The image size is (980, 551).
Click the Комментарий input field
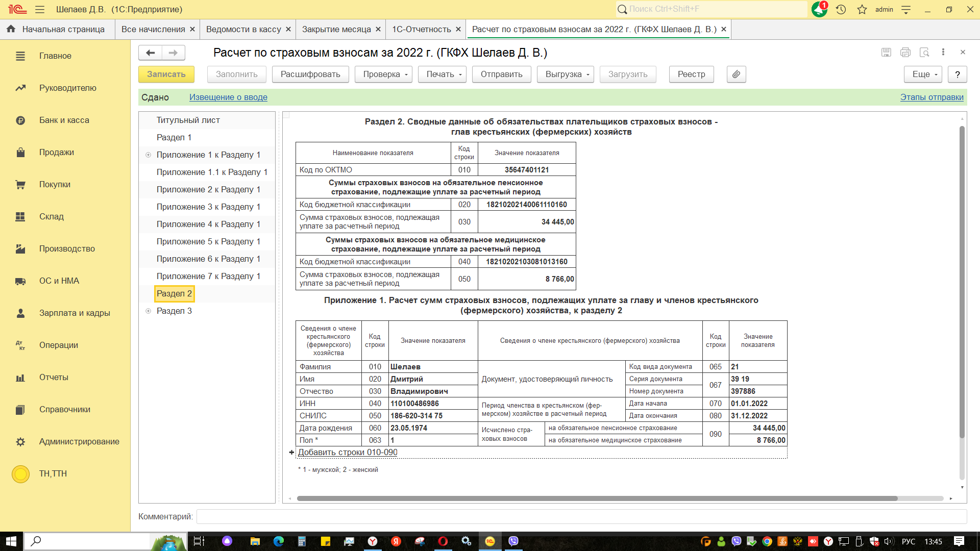[581, 516]
